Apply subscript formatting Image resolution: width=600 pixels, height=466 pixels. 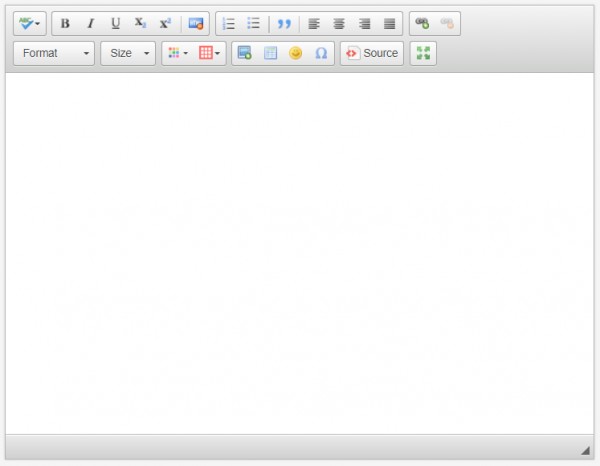tap(140, 23)
